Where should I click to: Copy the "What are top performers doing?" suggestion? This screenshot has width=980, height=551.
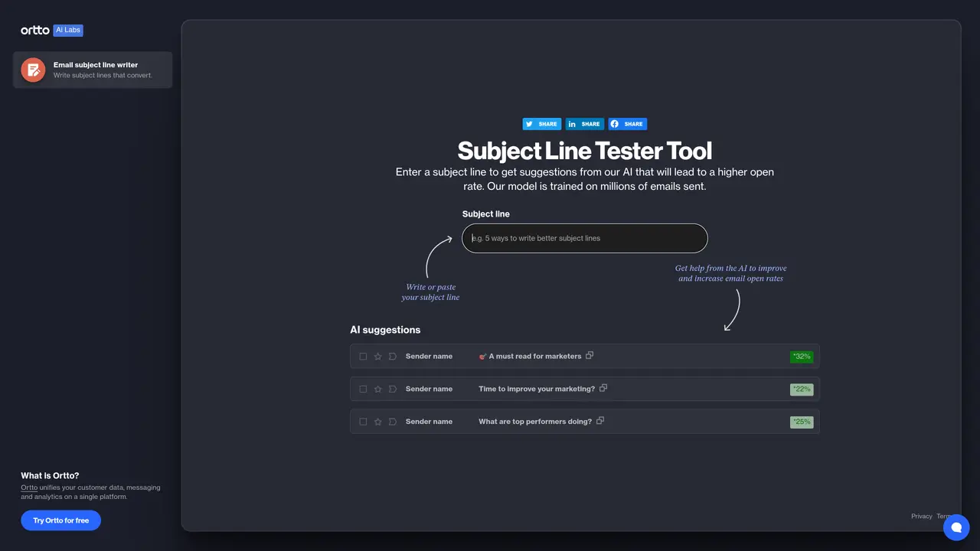click(x=600, y=421)
